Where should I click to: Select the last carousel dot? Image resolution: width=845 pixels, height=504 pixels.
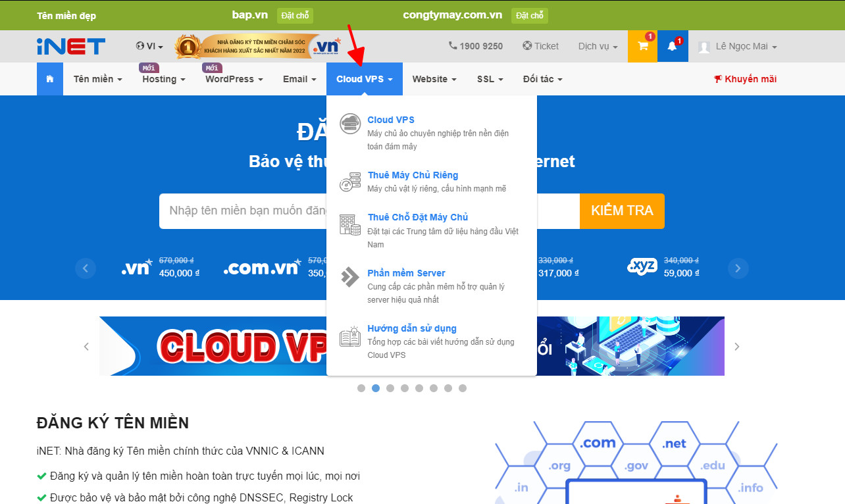point(463,388)
